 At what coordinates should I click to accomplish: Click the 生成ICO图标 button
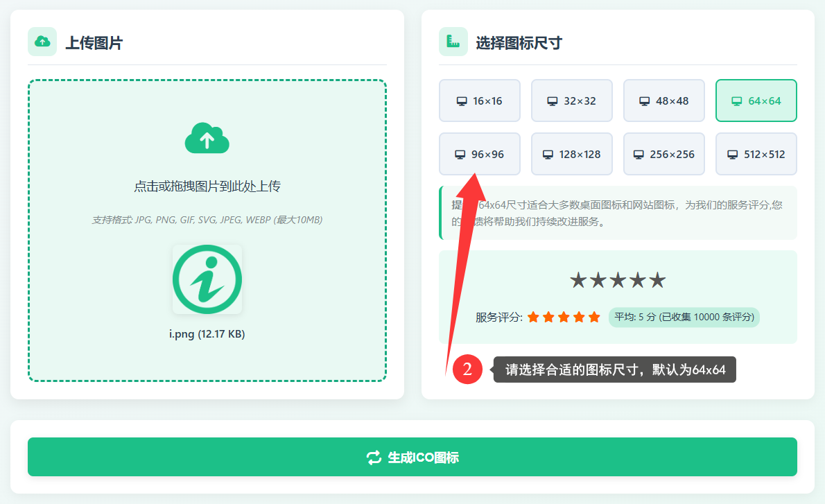click(412, 457)
